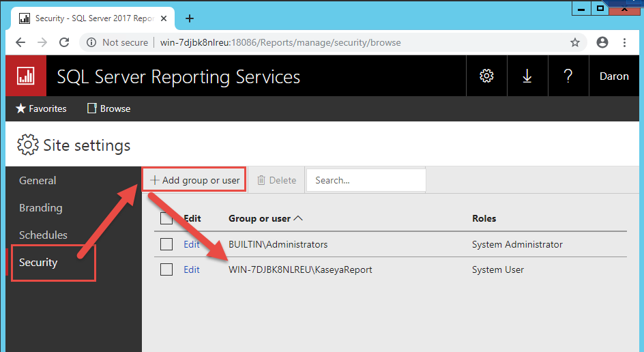
Task: Minimize the browser window
Action: [x=581, y=8]
